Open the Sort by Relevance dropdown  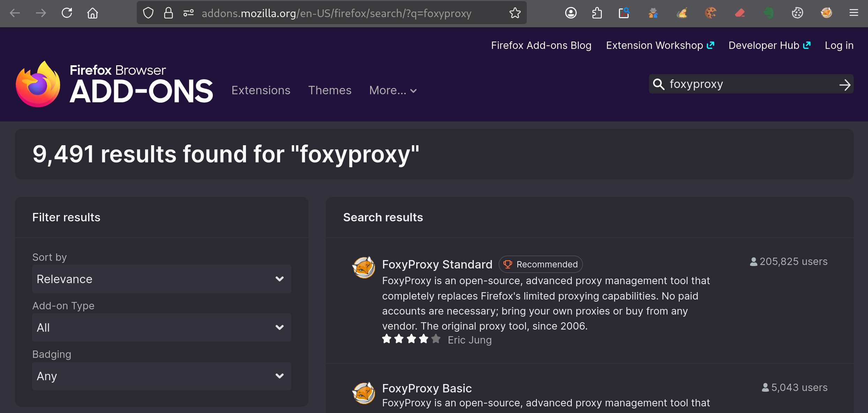click(162, 279)
